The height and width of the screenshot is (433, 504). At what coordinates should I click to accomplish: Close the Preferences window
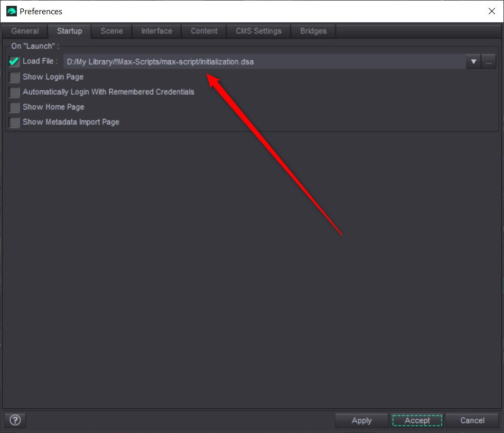[491, 11]
